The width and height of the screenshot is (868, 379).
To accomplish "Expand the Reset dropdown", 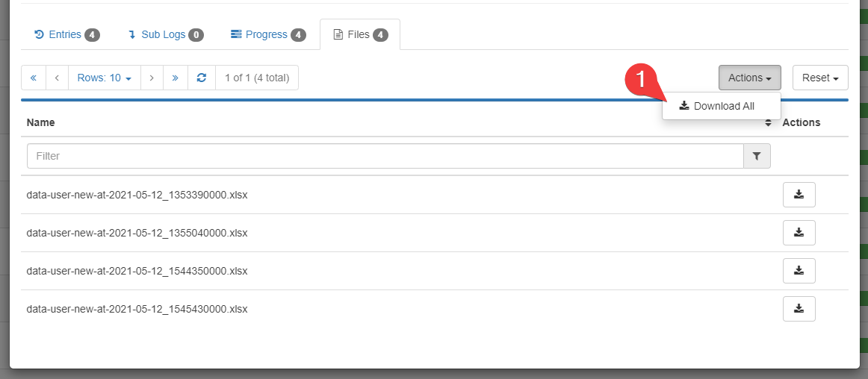I will pos(819,78).
